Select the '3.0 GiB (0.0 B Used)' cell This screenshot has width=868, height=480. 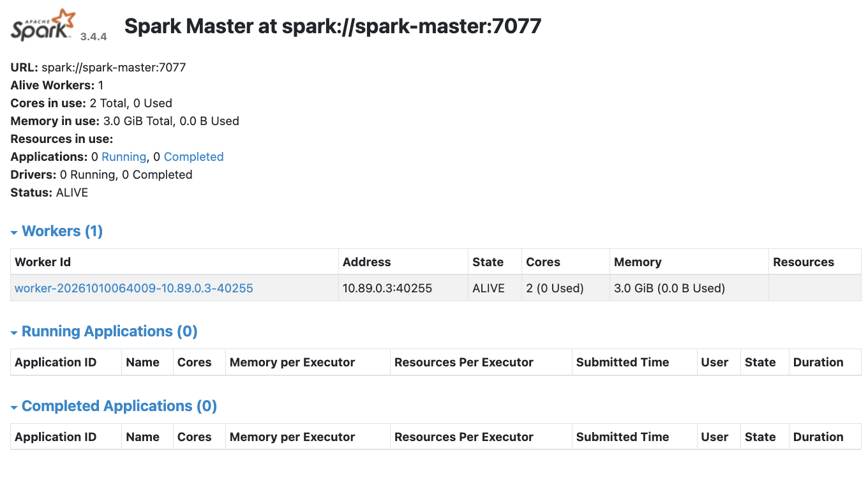[x=689, y=289]
